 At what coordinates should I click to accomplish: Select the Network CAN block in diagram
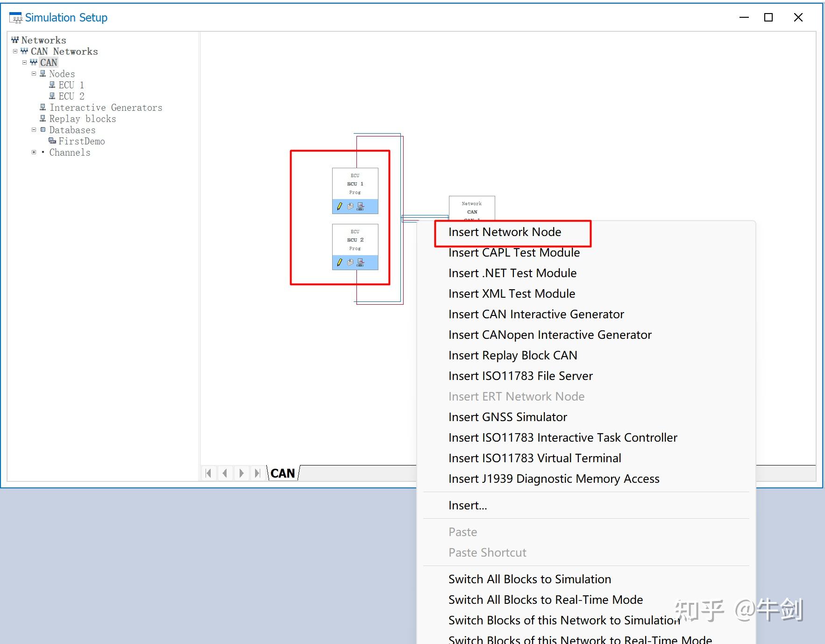(x=472, y=208)
